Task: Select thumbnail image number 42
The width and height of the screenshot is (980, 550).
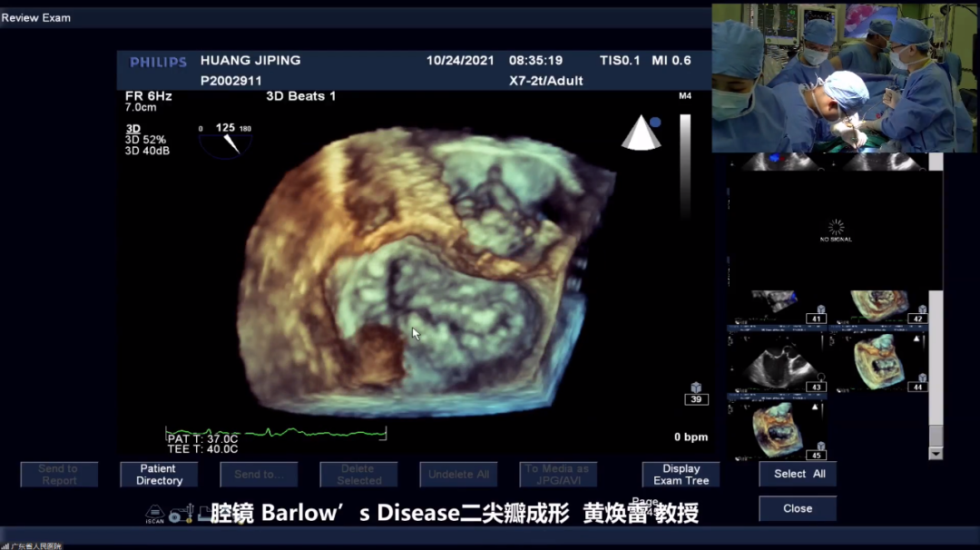Action: coord(878,307)
